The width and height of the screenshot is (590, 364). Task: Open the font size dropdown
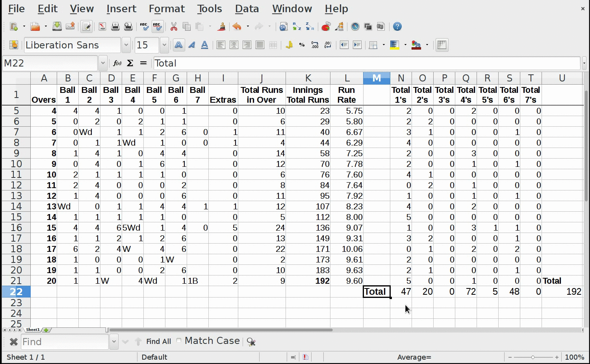(164, 45)
